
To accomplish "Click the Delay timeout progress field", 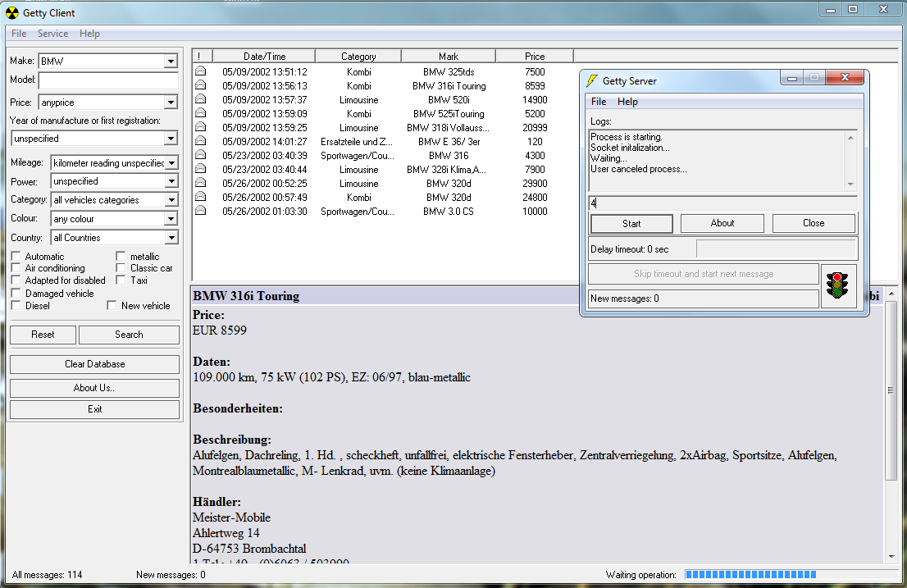I will [777, 249].
